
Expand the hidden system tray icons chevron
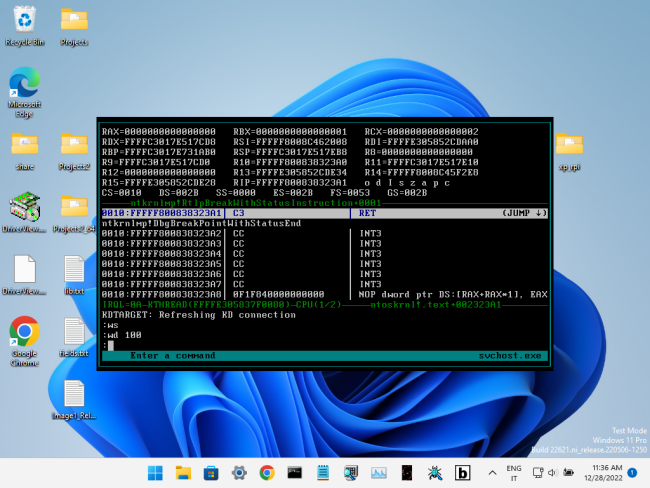493,472
